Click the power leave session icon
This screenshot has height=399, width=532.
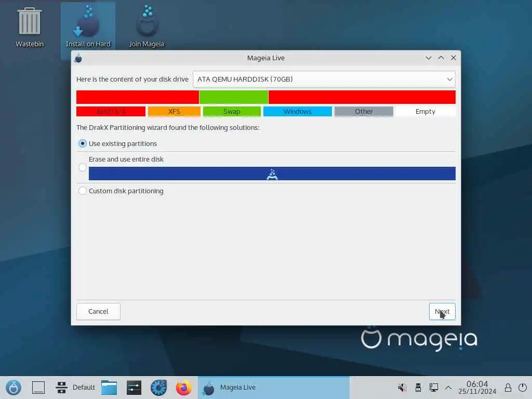(x=523, y=388)
